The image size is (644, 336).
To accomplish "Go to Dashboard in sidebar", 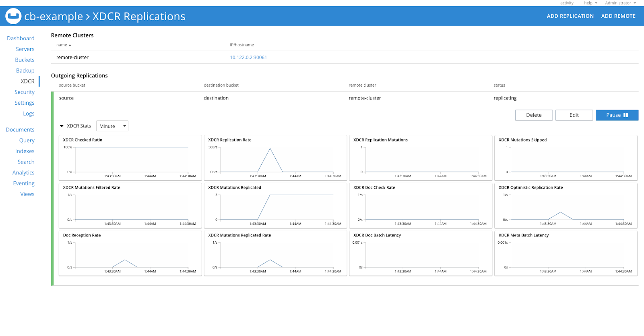I will 21,38.
